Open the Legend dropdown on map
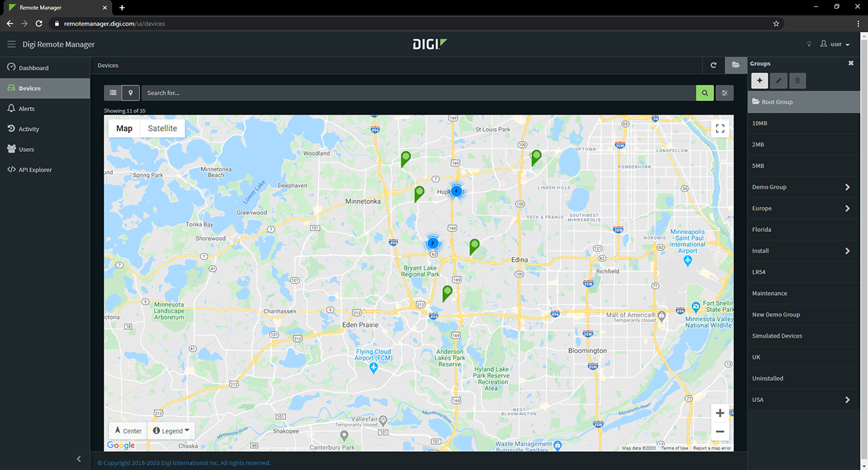868x470 pixels. tap(172, 431)
